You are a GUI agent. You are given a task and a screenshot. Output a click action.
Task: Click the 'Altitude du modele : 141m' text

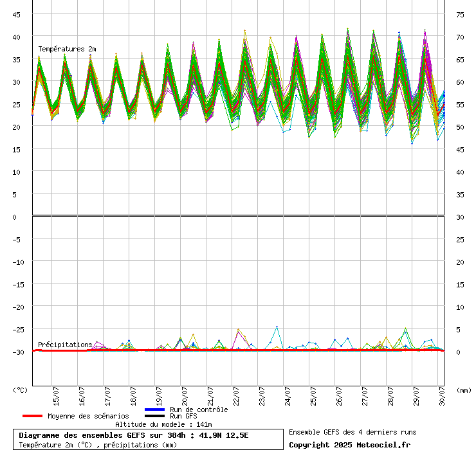pyautogui.click(x=163, y=424)
